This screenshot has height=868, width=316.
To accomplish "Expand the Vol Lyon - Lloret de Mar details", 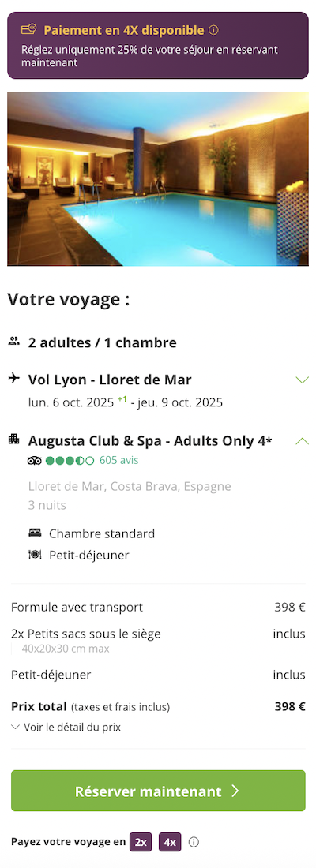I will coord(302,380).
